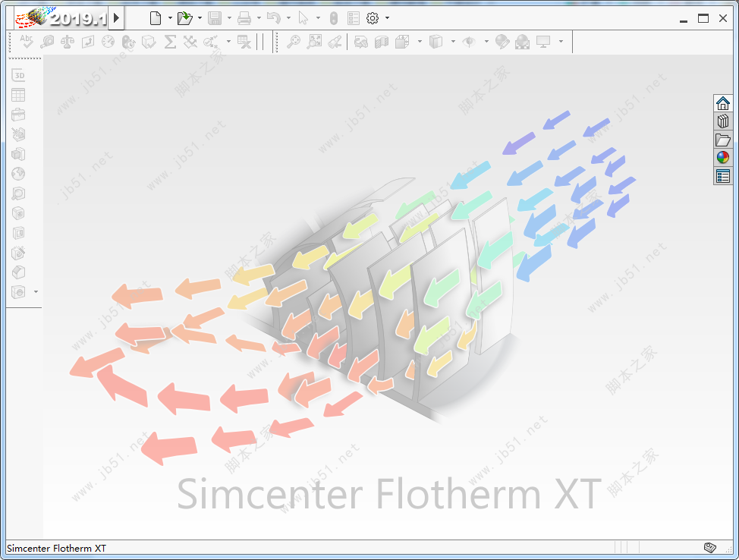Expand the Select tool dropdown arrow
The height and width of the screenshot is (560, 739).
pyautogui.click(x=318, y=18)
